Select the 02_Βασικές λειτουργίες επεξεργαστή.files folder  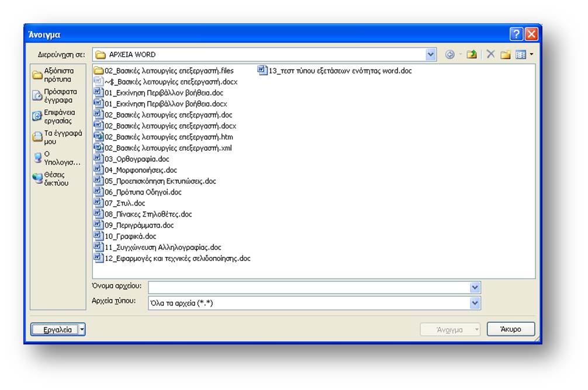point(164,71)
